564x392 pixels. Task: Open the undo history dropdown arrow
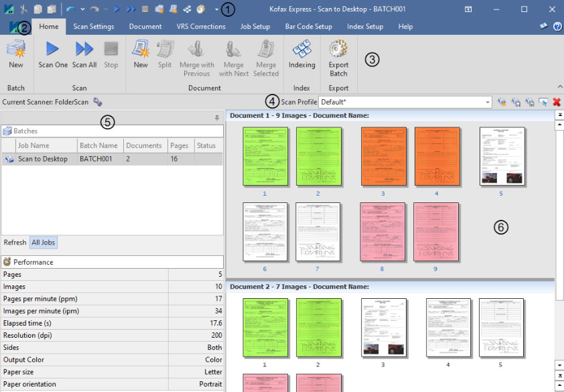click(82, 9)
